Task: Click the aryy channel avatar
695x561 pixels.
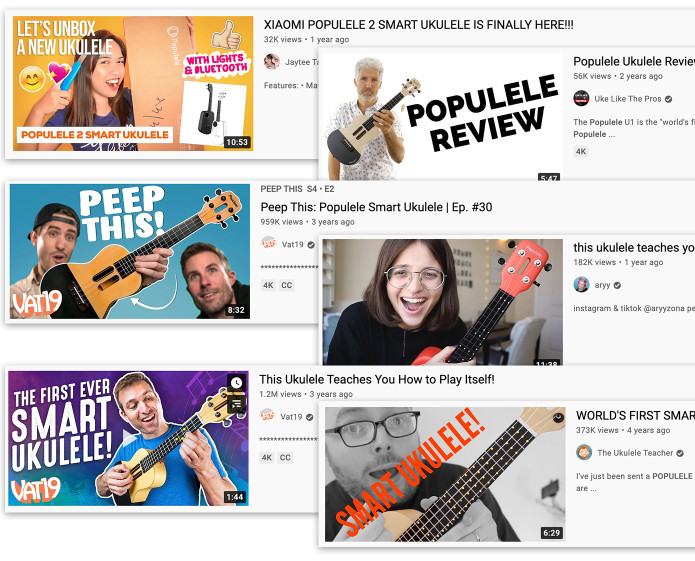Action: point(581,284)
